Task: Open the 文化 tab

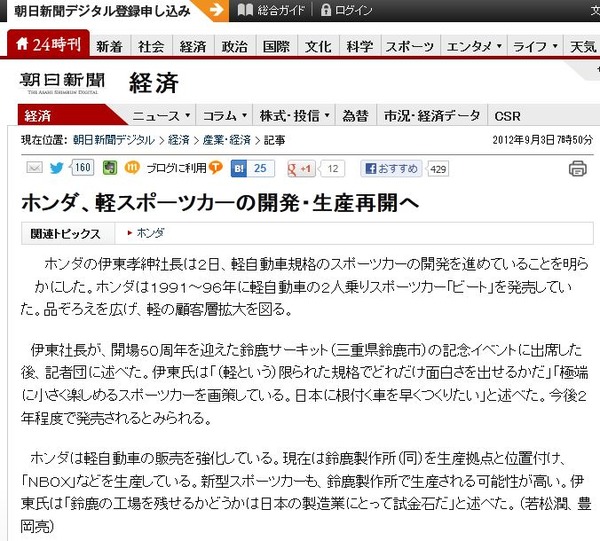Action: pyautogui.click(x=318, y=46)
